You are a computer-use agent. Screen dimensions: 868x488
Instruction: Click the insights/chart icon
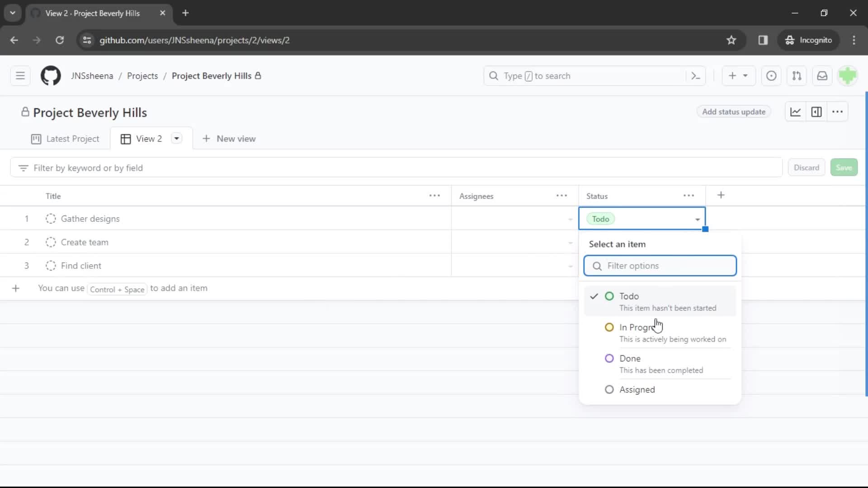click(x=796, y=112)
